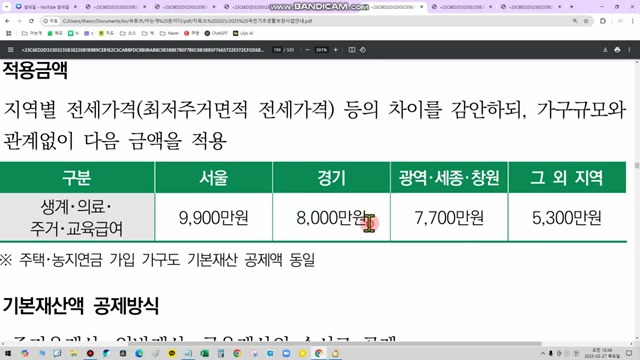The height and width of the screenshot is (360, 640).
Task: Open the apps grid in bookmarks bar
Action: coord(9,33)
